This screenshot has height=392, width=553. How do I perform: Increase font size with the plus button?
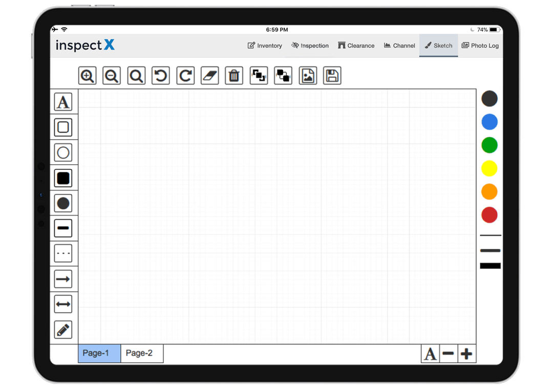467,353
